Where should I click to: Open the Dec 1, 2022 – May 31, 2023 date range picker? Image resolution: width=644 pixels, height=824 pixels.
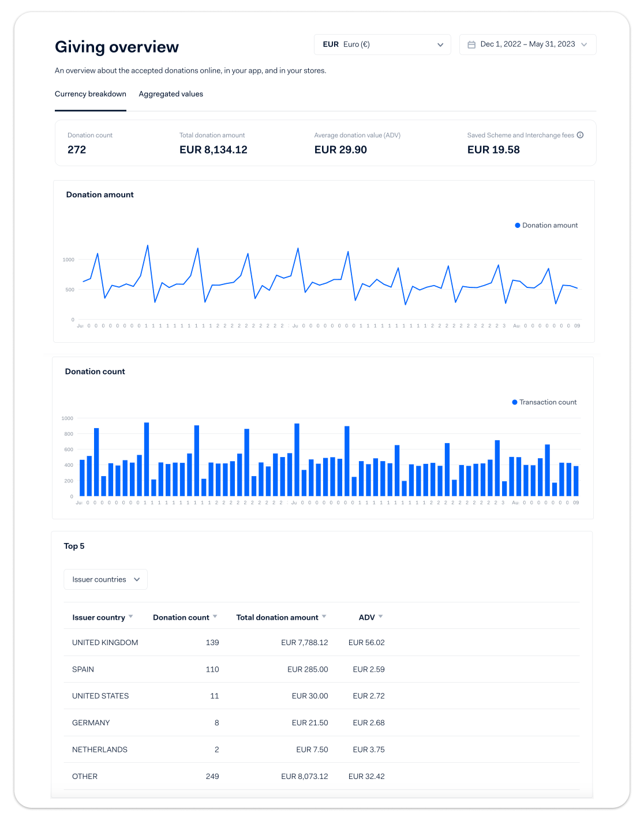(528, 44)
